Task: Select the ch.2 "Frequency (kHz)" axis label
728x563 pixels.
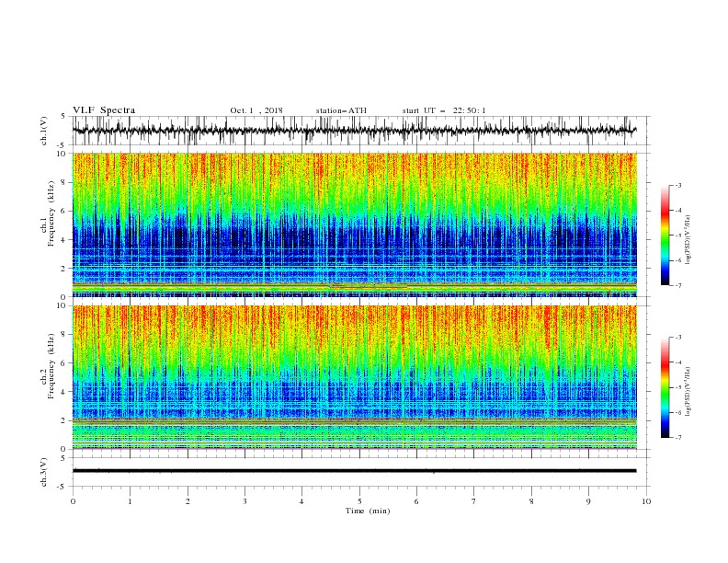Action: coord(51,366)
